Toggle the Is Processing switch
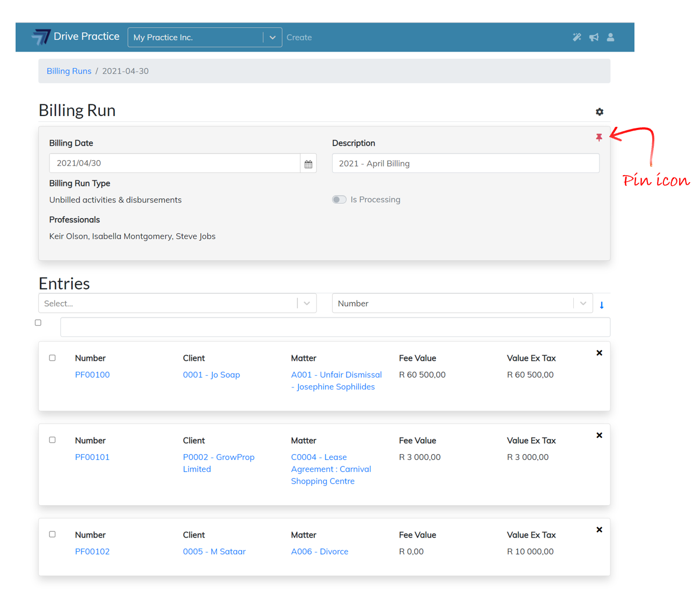The image size is (700, 597). click(339, 199)
